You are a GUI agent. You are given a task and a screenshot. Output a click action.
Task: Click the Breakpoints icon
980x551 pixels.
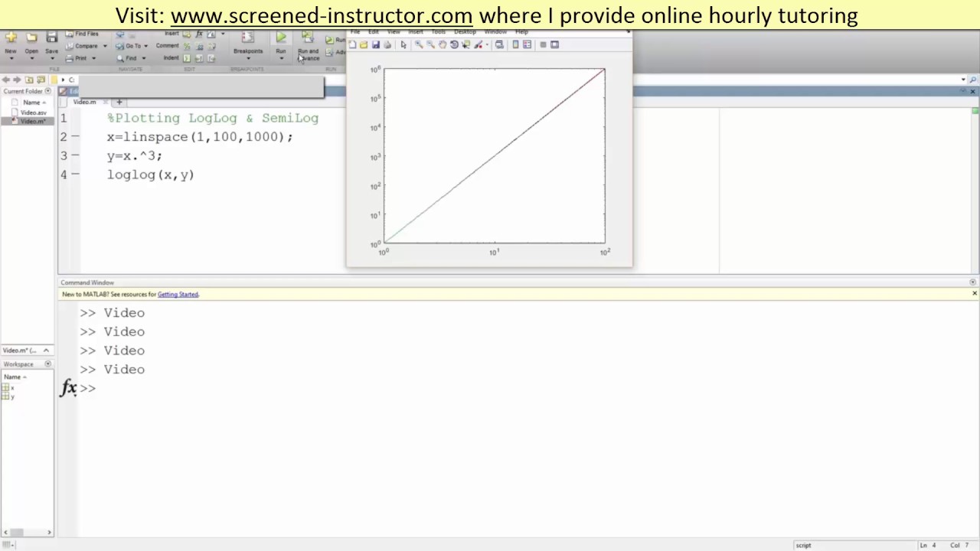[x=247, y=37]
